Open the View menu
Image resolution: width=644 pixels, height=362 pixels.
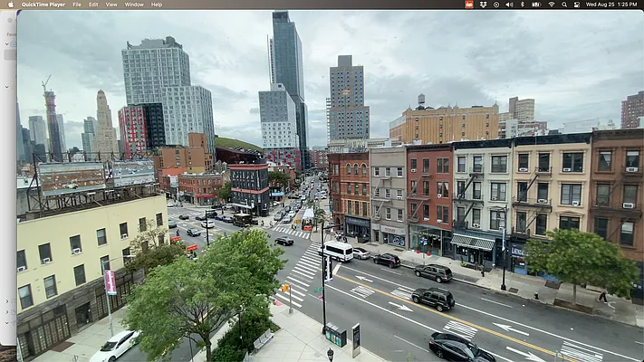click(111, 5)
